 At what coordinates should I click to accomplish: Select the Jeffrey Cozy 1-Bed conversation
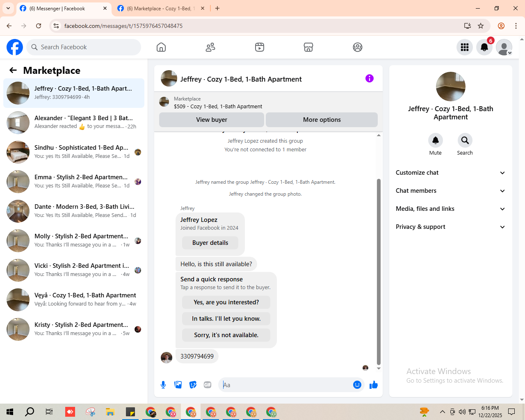[x=74, y=93]
